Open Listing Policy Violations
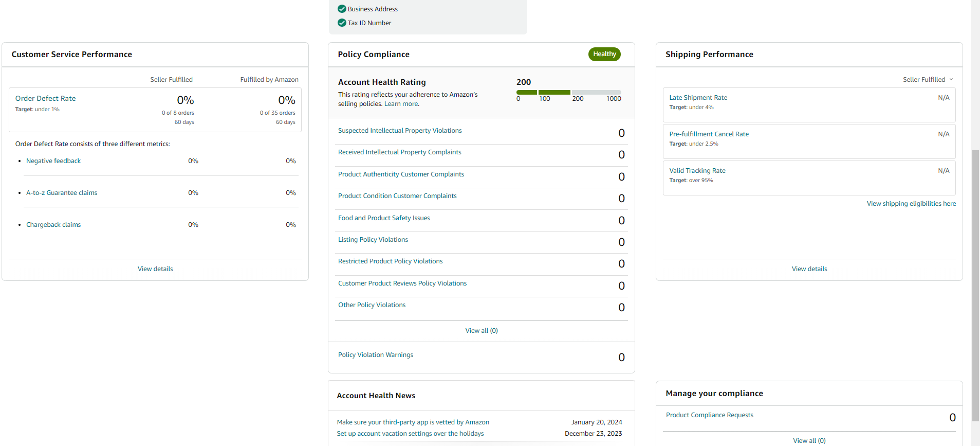Viewport: 980px width, 446px height. coord(373,240)
